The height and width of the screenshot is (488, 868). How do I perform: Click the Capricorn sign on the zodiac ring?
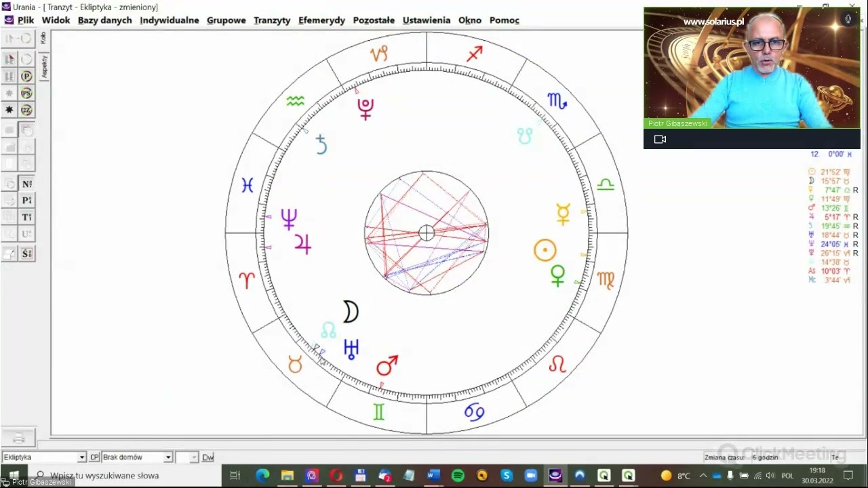coord(378,54)
